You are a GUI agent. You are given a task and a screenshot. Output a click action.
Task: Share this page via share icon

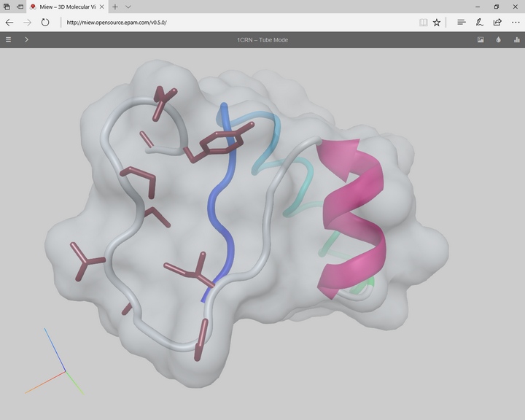click(497, 23)
